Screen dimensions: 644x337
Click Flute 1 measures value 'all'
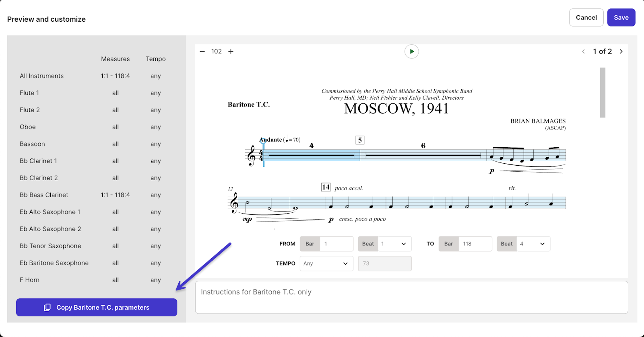click(116, 93)
